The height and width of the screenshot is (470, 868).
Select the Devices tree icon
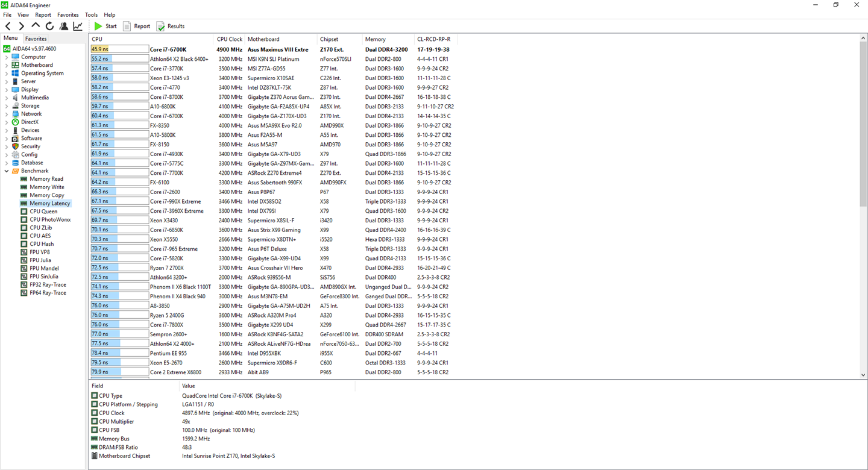16,130
